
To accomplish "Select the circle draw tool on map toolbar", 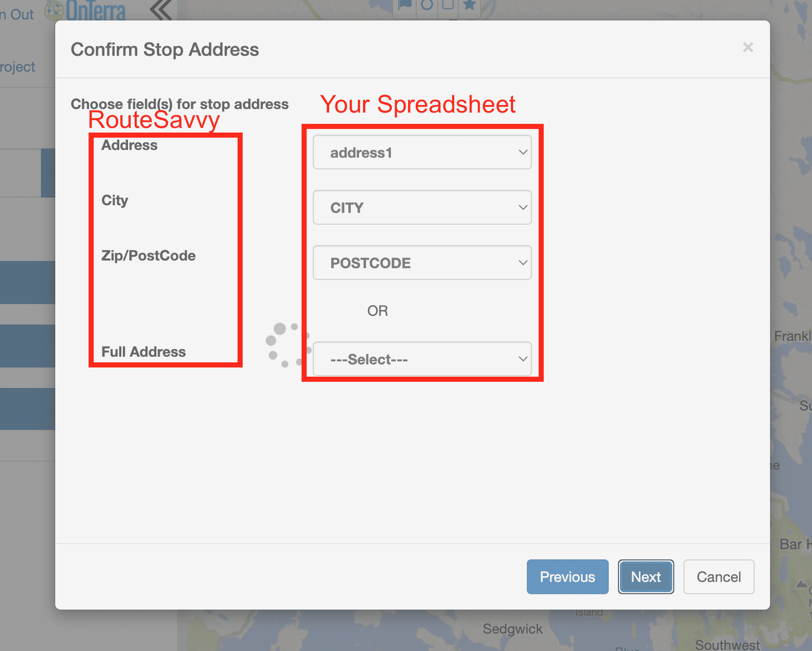I will click(x=427, y=5).
